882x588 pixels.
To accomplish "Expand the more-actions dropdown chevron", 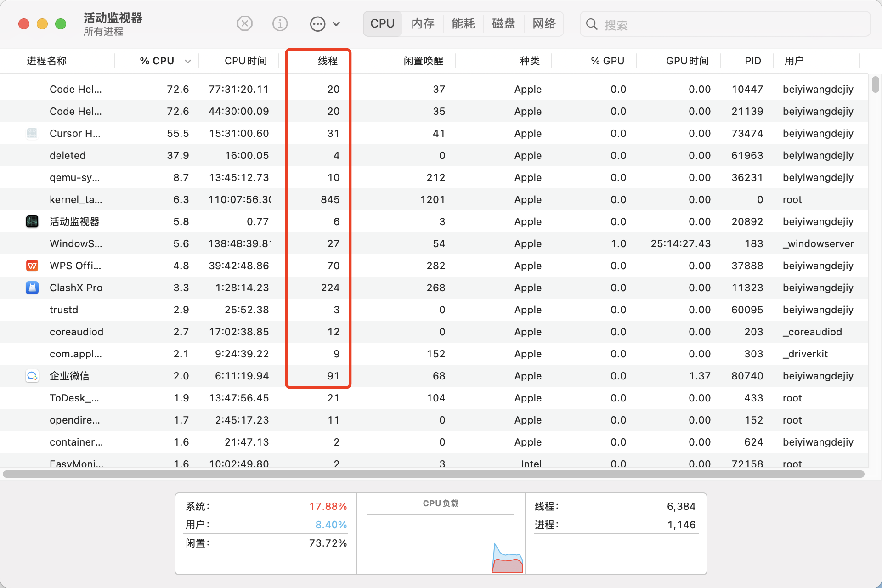I will tap(336, 24).
